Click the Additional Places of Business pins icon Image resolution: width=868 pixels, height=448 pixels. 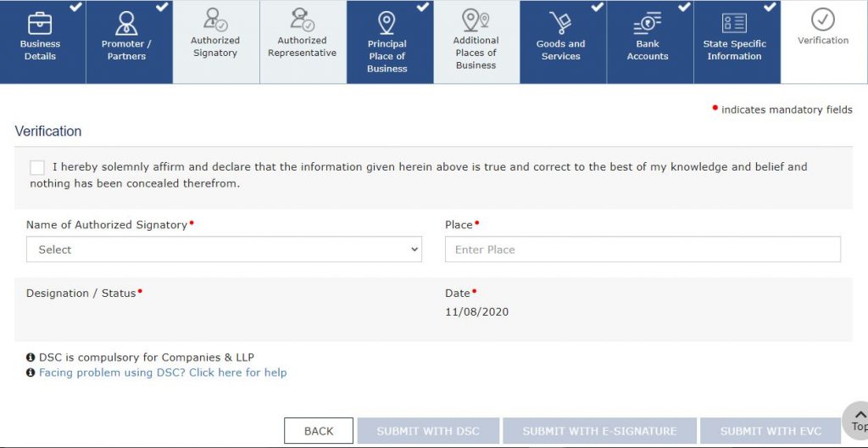(x=476, y=20)
